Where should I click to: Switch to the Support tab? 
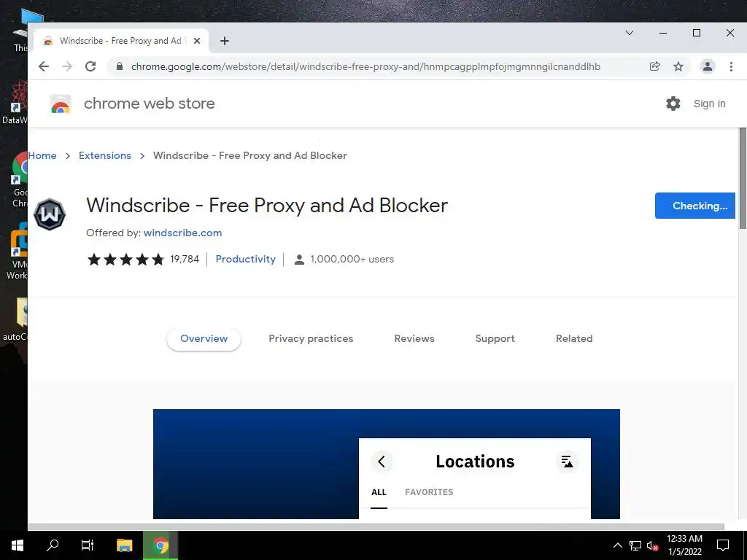495,338
